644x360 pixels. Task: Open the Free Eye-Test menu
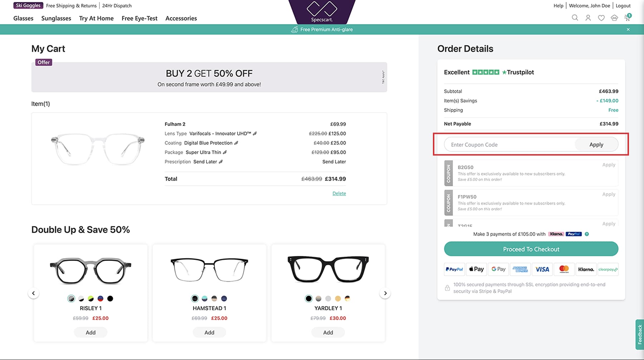[140, 18]
